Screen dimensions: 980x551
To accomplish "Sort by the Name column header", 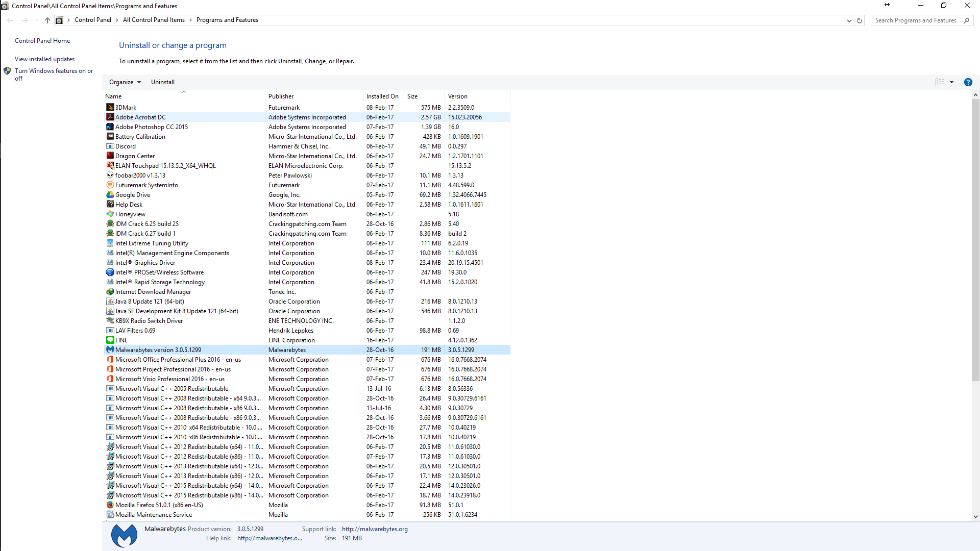I will click(184, 96).
